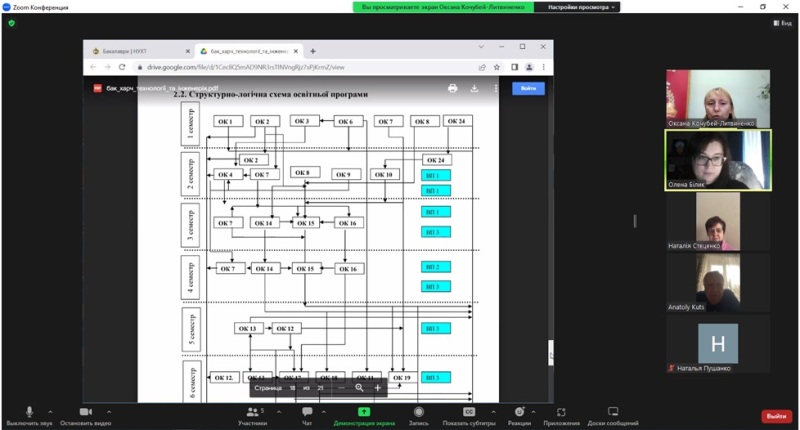Click the blue Войти sign-in button

tap(528, 88)
